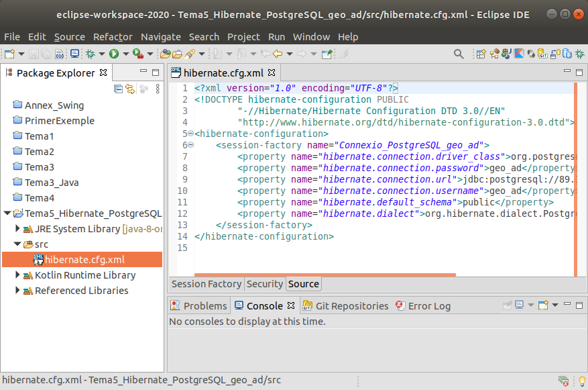
Task: Click the Run with toolbox icon
Action: pyautogui.click(x=138, y=54)
